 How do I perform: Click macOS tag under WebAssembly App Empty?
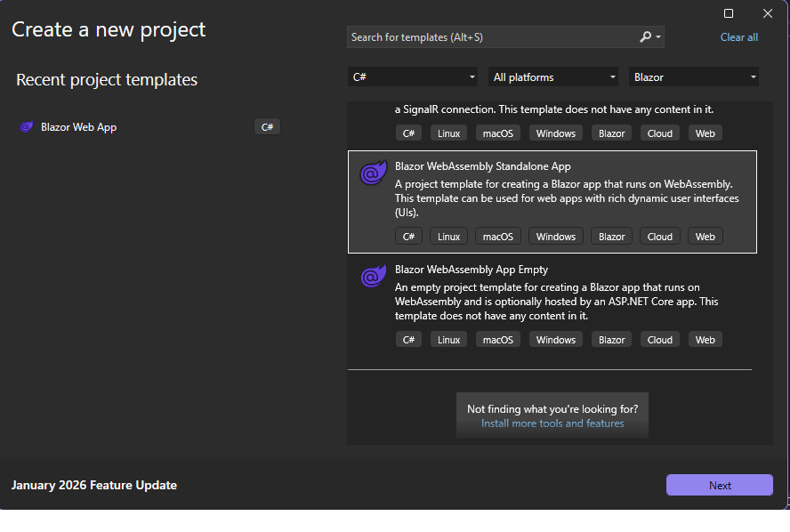click(498, 340)
